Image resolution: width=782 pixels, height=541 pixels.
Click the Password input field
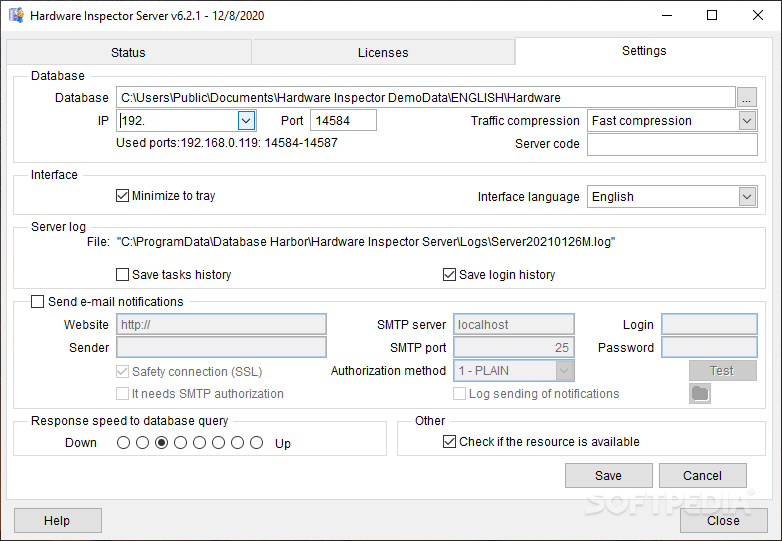coord(709,348)
